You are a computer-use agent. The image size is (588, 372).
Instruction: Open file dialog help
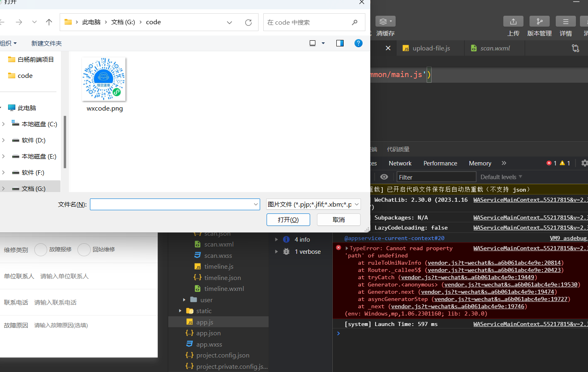(x=358, y=43)
